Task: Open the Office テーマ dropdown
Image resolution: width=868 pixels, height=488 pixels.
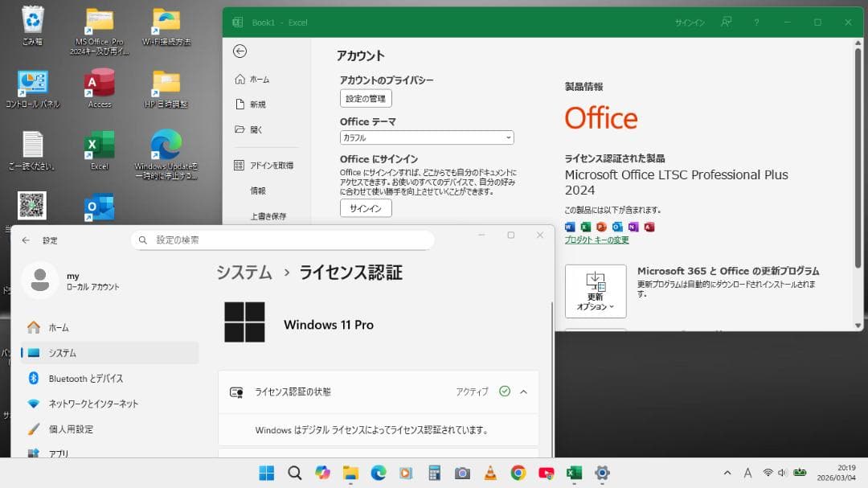Action: 427,137
